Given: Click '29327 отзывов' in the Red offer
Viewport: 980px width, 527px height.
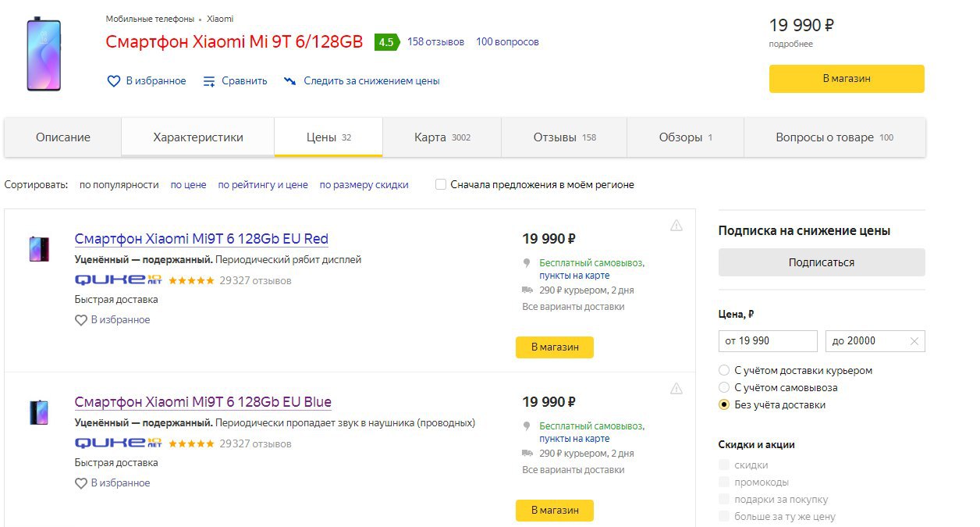Looking at the screenshot, I should pyautogui.click(x=255, y=280).
